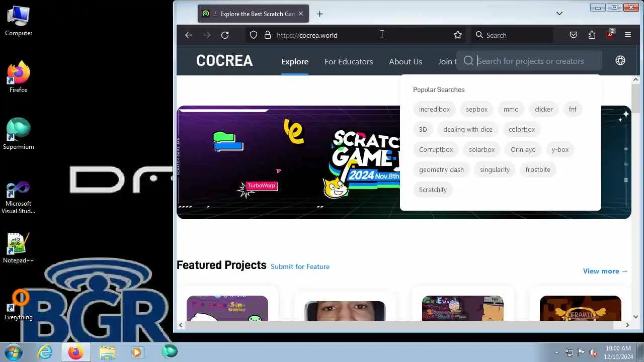Expand the list all tabs chevron
This screenshot has width=644, height=362.
[559, 14]
